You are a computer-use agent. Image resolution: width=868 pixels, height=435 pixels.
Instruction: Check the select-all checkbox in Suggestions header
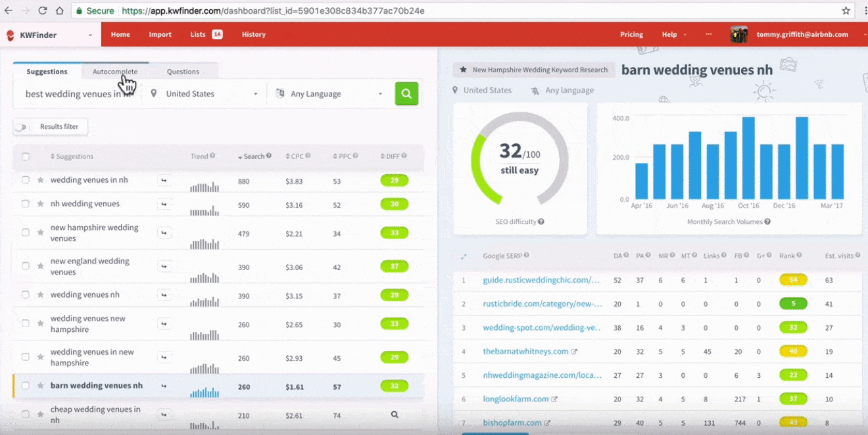pos(26,156)
